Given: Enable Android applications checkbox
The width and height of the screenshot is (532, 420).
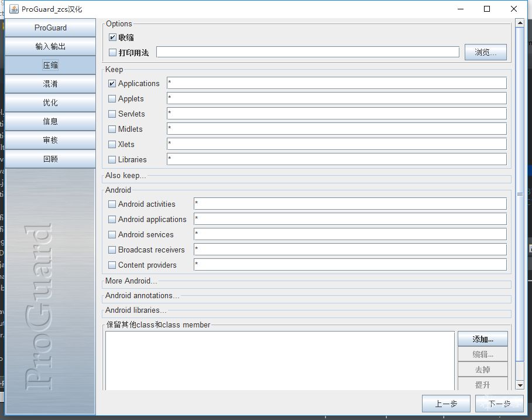Looking at the screenshot, I should tap(112, 219).
